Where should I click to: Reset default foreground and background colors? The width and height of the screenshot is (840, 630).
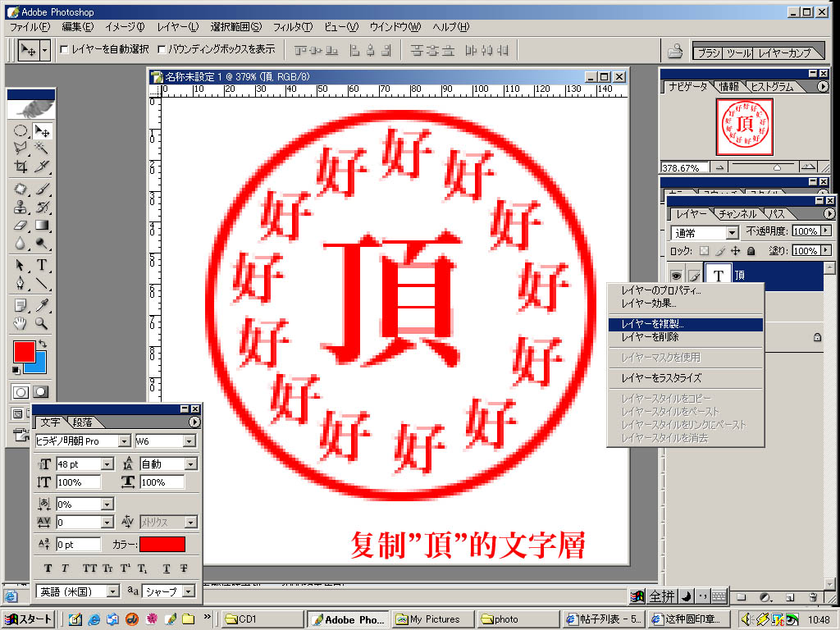[16, 370]
